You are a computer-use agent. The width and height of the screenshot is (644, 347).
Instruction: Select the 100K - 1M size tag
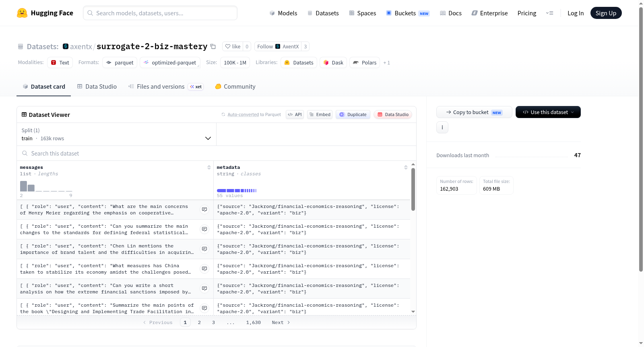(x=235, y=62)
